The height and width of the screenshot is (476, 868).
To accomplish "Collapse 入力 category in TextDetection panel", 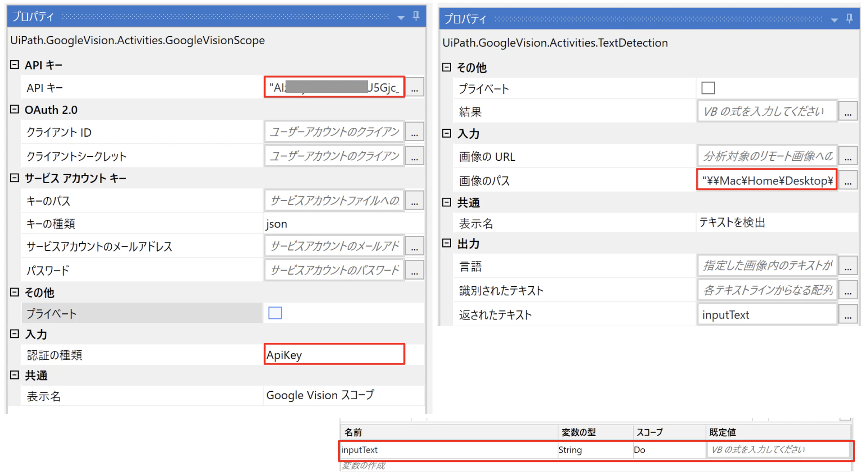I will coord(447,133).
